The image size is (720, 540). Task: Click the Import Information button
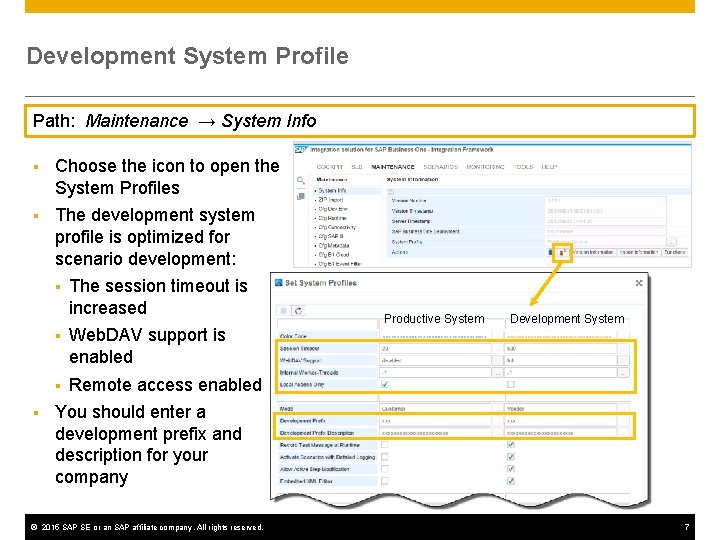tap(639, 252)
